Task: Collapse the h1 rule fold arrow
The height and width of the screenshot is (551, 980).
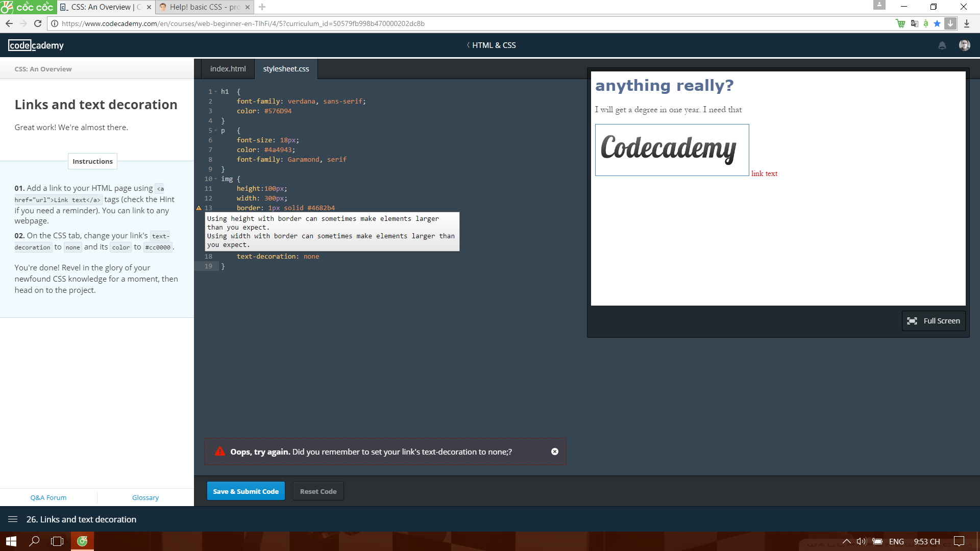Action: pyautogui.click(x=216, y=92)
